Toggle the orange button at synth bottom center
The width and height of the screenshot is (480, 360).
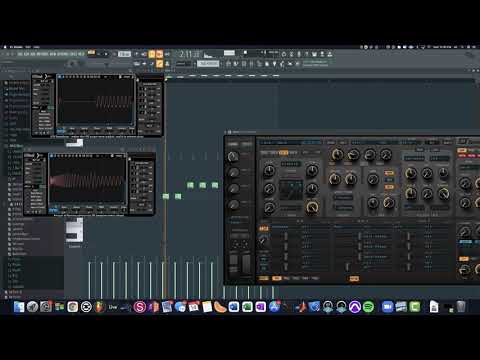pyautogui.click(x=354, y=278)
